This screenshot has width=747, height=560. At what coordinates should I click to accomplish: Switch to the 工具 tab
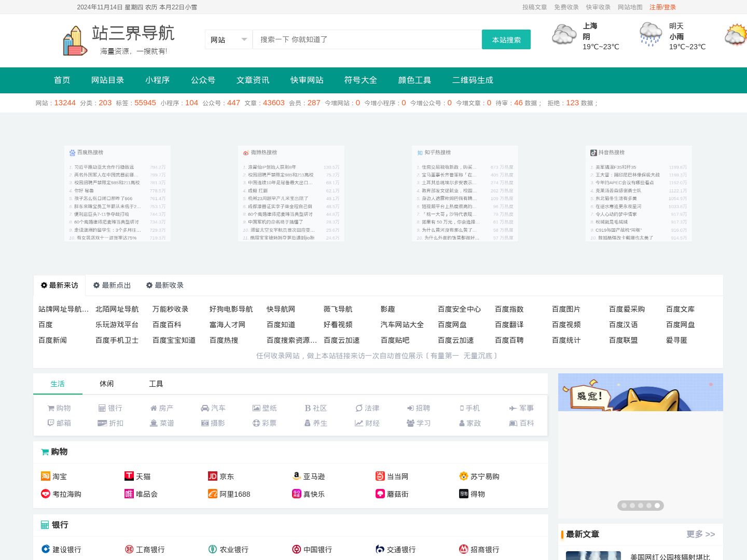156,384
